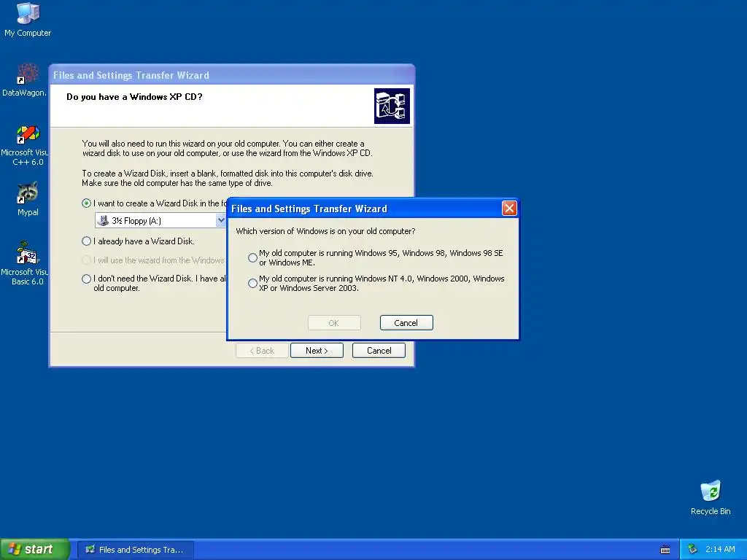This screenshot has height=560, width=747.
Task: Click Cancel in the main wizard window
Action: 379,351
